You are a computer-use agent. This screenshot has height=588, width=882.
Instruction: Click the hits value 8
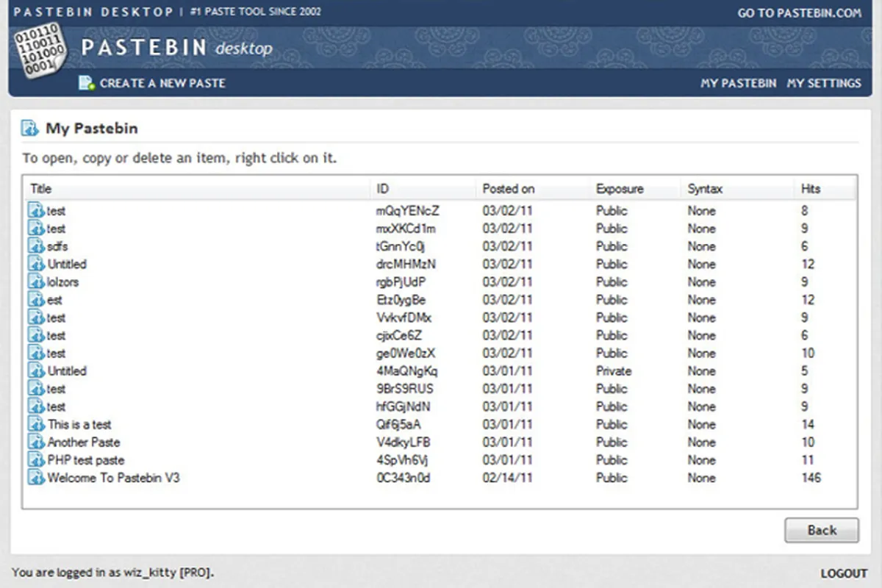805,211
